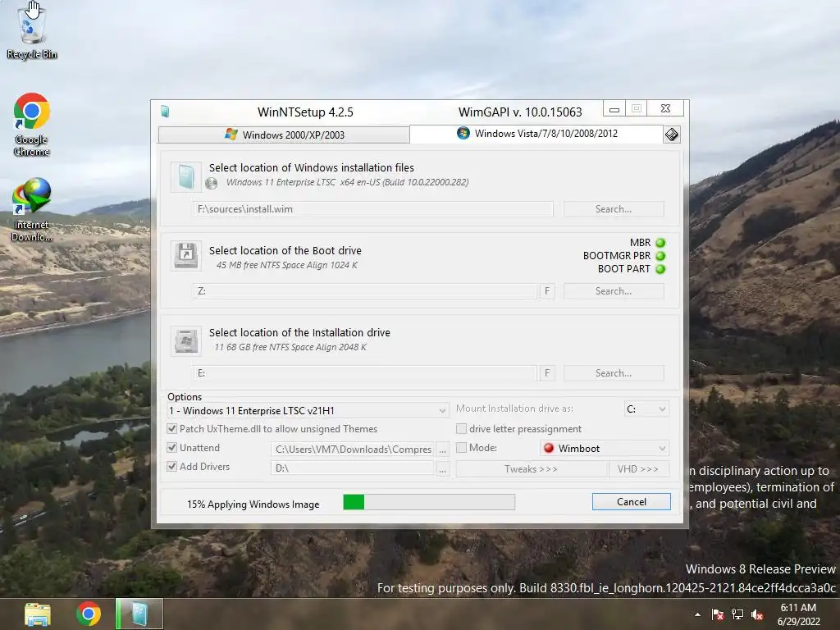Click Search for installation files

pos(614,209)
